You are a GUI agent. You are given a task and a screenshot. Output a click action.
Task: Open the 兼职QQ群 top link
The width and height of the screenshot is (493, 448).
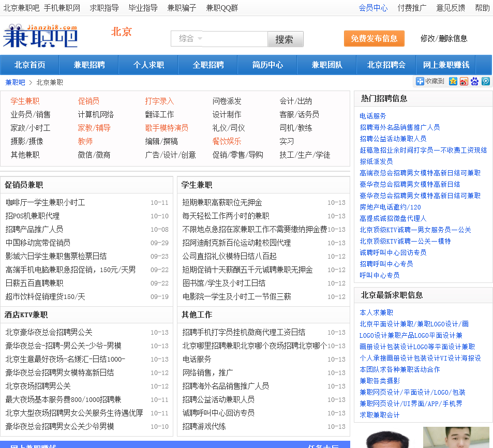[222, 8]
